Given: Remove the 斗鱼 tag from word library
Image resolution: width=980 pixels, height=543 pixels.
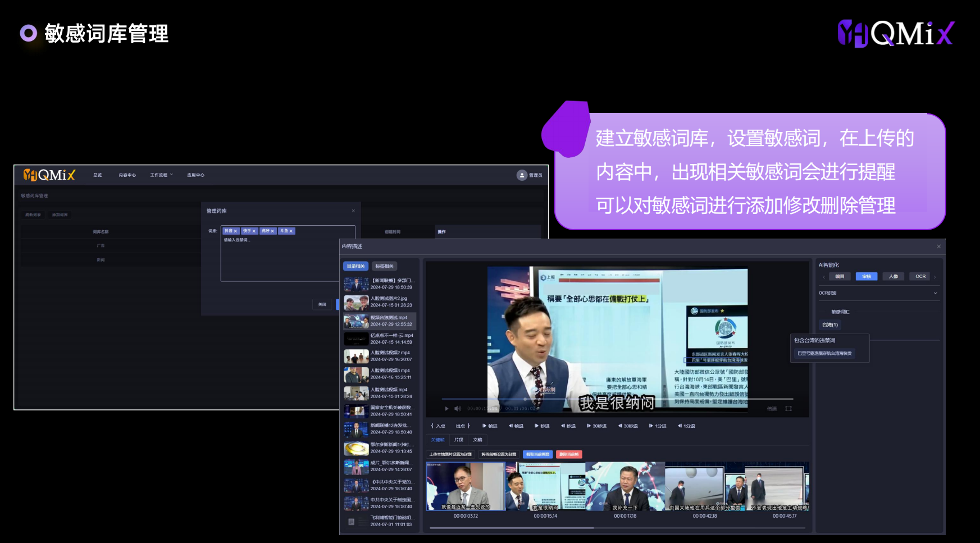Looking at the screenshot, I should (291, 231).
